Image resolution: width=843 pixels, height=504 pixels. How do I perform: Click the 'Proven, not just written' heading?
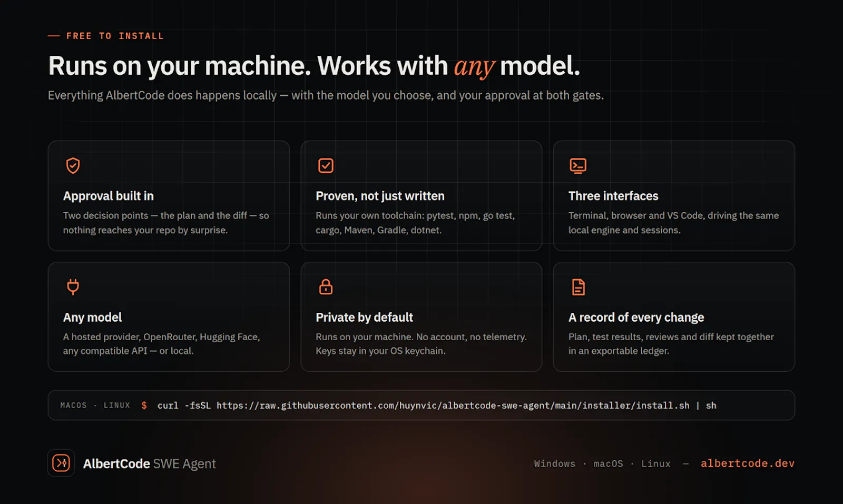coord(380,196)
